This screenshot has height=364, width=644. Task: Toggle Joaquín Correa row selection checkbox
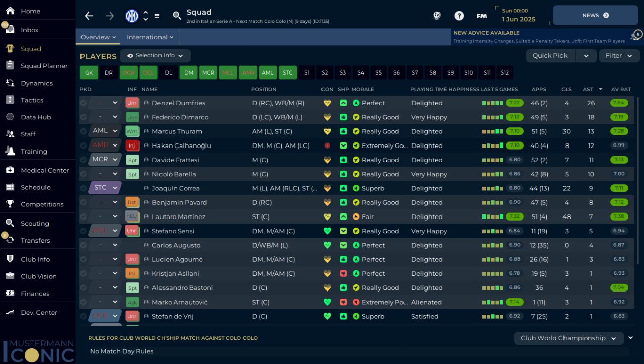pyautogui.click(x=84, y=188)
